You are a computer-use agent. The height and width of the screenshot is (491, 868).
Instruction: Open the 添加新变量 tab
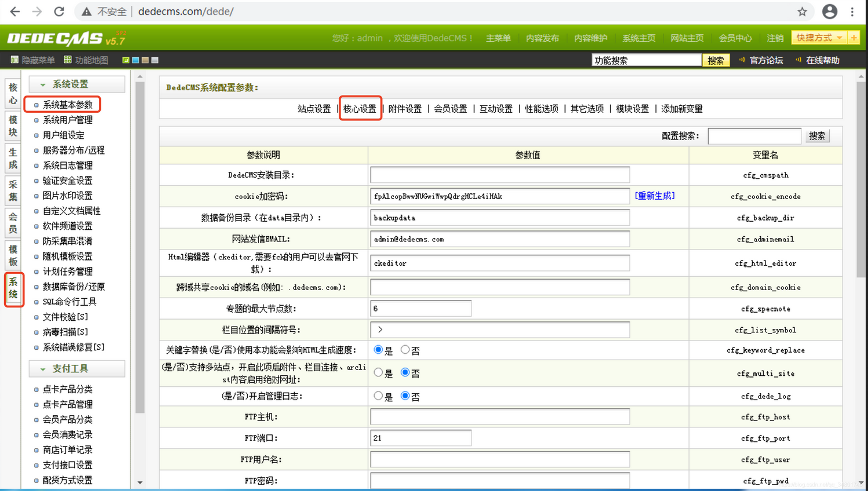[682, 108]
